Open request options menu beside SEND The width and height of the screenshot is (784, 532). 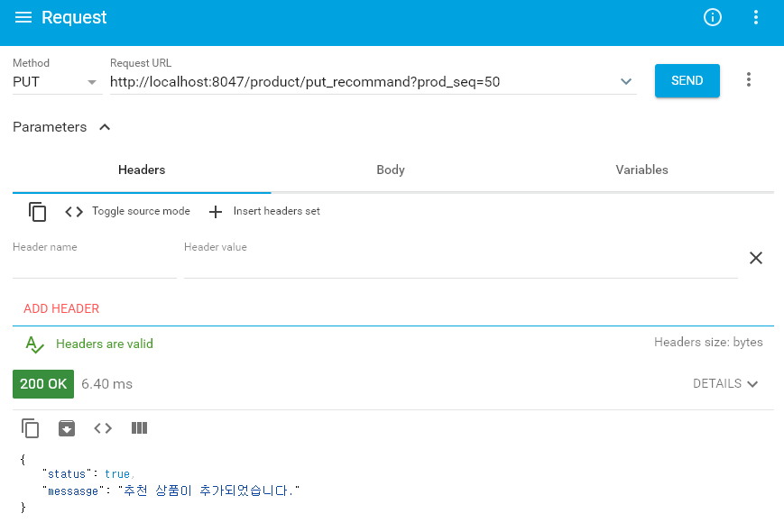(x=748, y=79)
